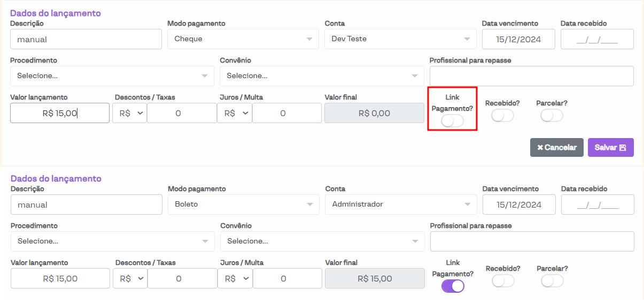644x304 pixels.
Task: Open the Boleto payment mode dropdown
Action: (243, 204)
